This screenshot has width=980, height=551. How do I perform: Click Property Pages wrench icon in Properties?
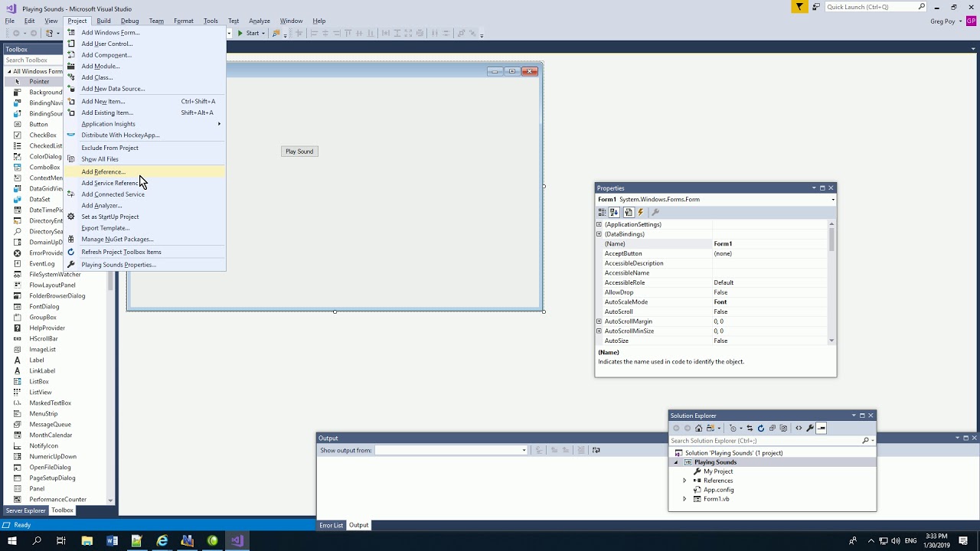655,212
